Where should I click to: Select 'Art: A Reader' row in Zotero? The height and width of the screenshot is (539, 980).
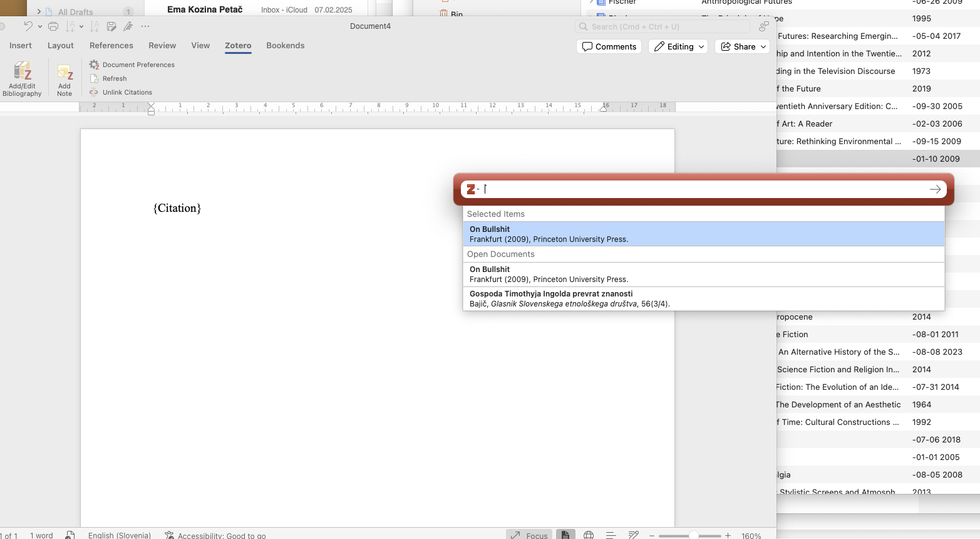878,123
